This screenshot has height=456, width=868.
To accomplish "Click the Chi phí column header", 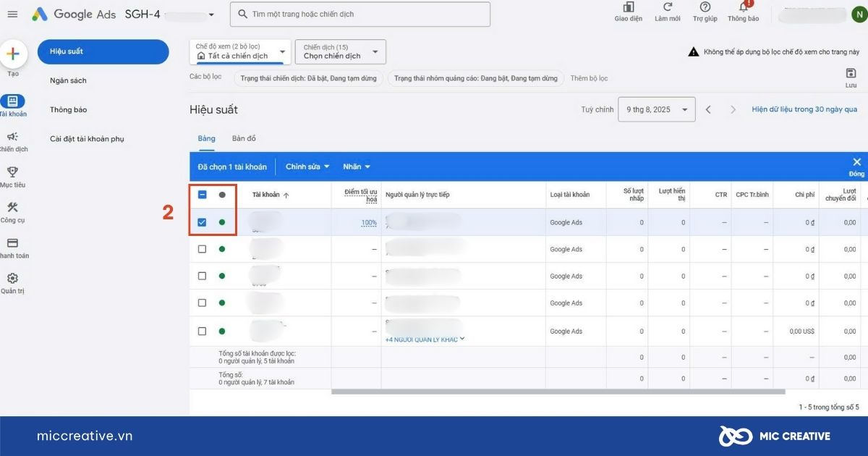I will point(804,195).
